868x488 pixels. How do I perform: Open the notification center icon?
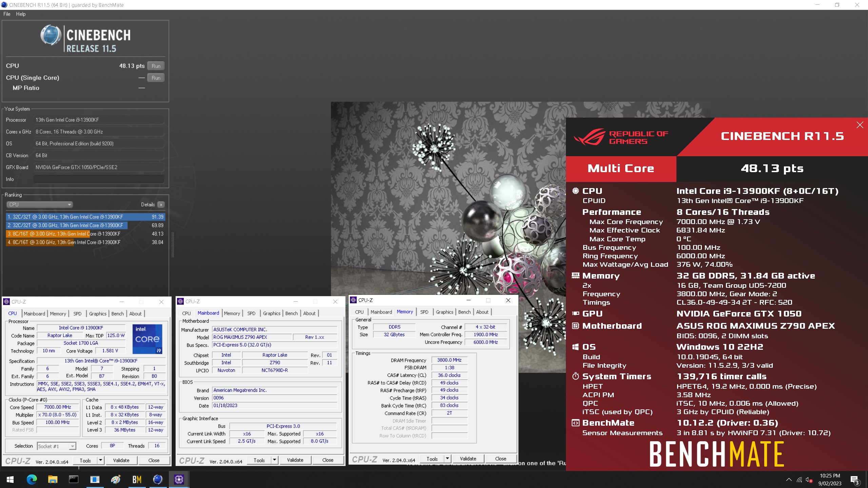click(854, 480)
